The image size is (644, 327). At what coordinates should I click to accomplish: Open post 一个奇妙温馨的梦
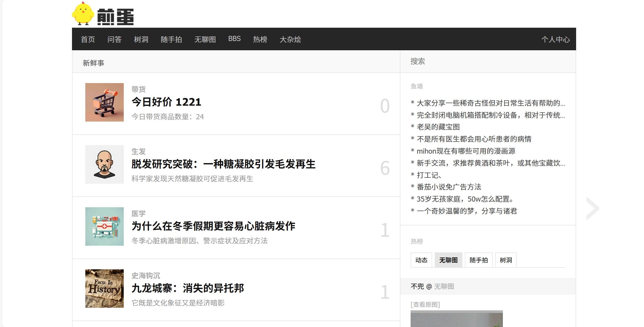[x=467, y=211]
